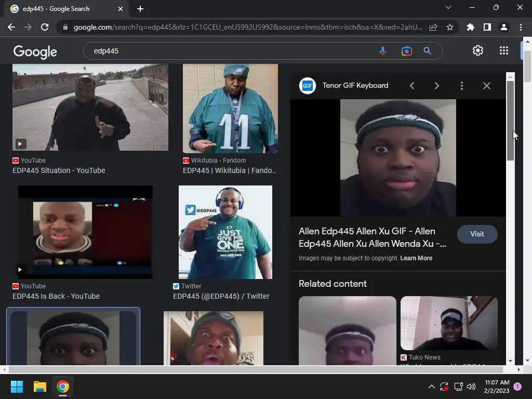Image resolution: width=532 pixels, height=399 pixels.
Task: Open EDP445 Wikitubia Fandom image
Action: [230, 109]
